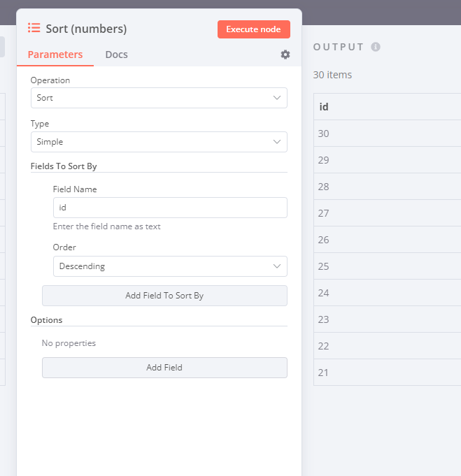The image size is (461, 476).
Task: Click the Sort (numbers) node title
Action: pos(86,29)
